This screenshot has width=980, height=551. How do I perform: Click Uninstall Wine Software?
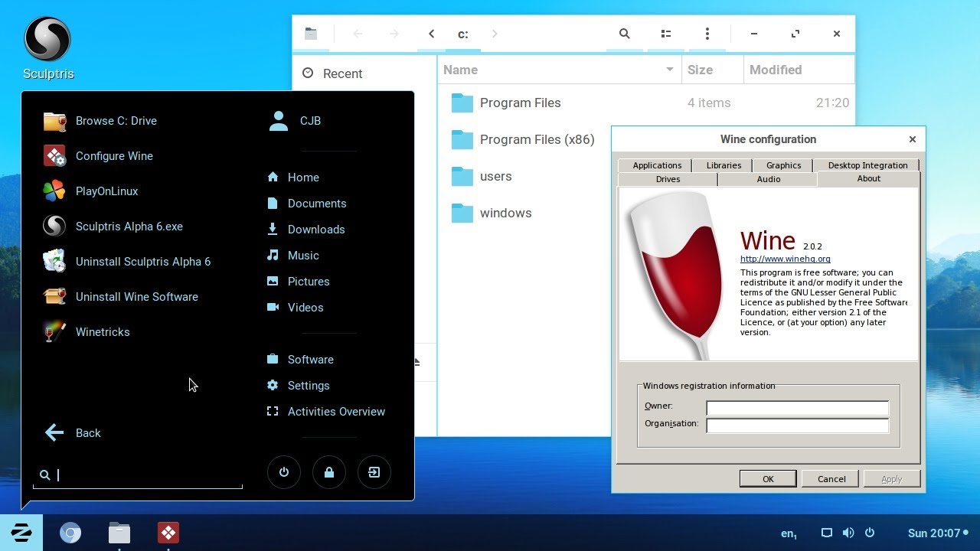(x=136, y=296)
